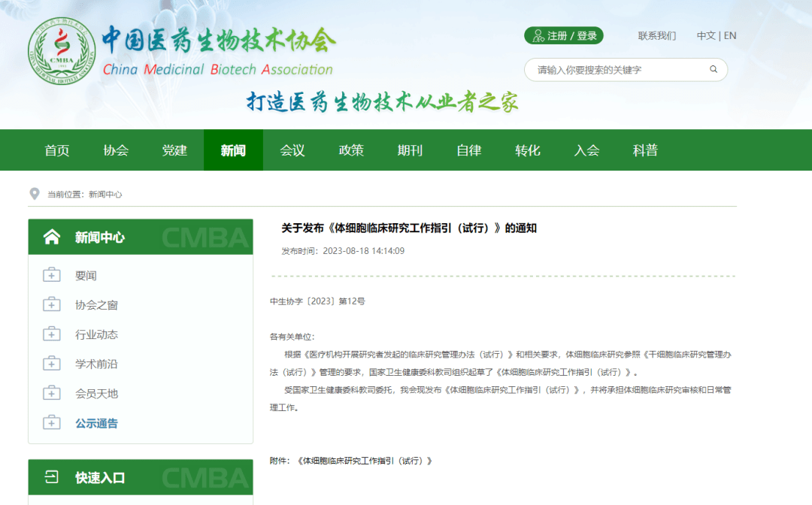
Task: Select 公示通告 in the sidebar
Action: point(96,423)
